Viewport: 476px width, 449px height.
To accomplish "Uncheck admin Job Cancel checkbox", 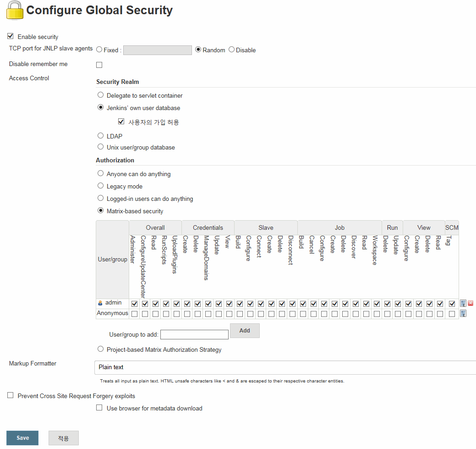I will pos(313,304).
